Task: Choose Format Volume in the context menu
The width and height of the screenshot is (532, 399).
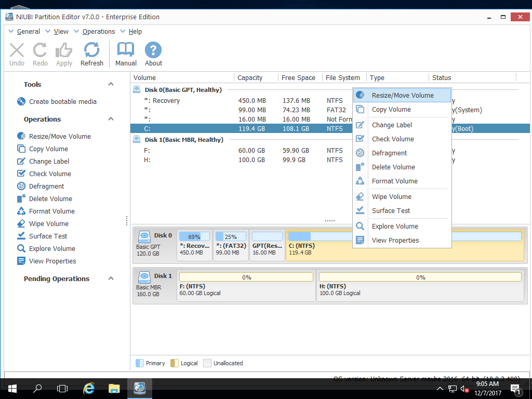Action: (x=402, y=181)
